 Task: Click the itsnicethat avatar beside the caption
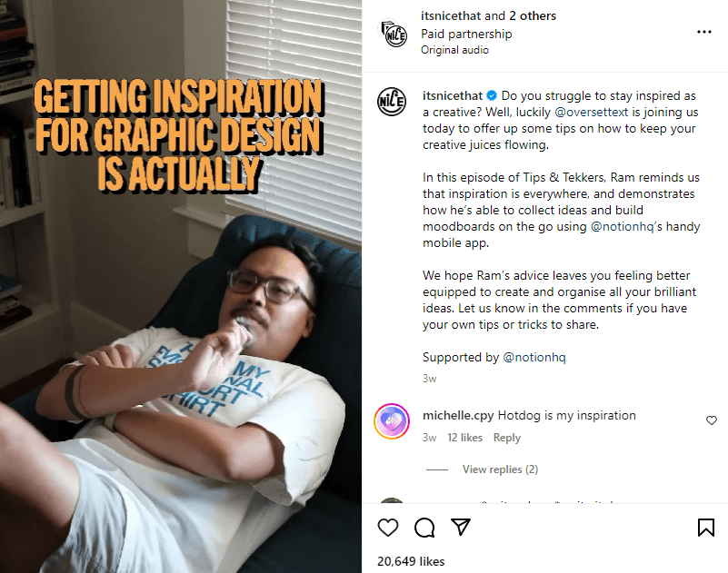392,102
